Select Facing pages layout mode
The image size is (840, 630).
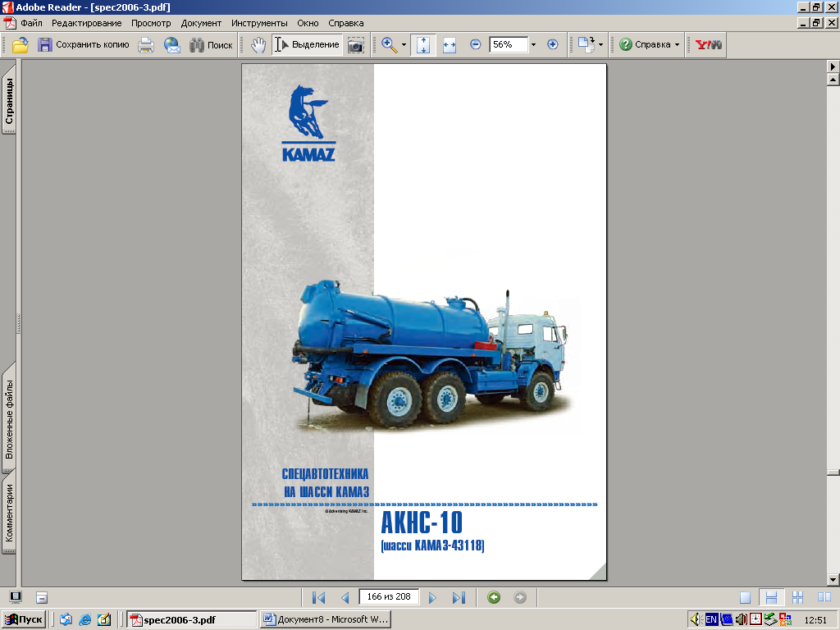pyautogui.click(x=824, y=597)
